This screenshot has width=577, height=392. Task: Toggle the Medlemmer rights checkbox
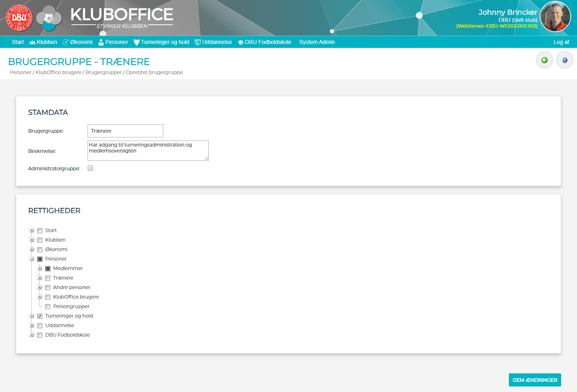tap(48, 268)
